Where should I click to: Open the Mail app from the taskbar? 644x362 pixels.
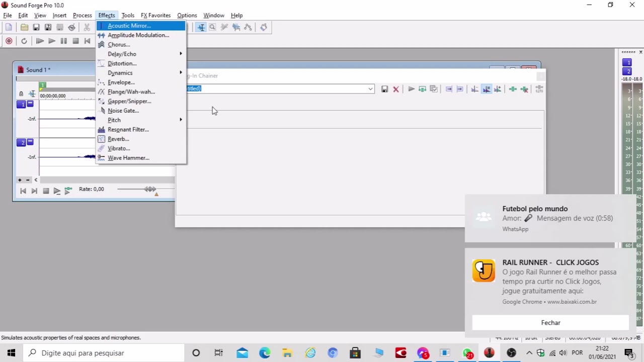[x=242, y=353]
